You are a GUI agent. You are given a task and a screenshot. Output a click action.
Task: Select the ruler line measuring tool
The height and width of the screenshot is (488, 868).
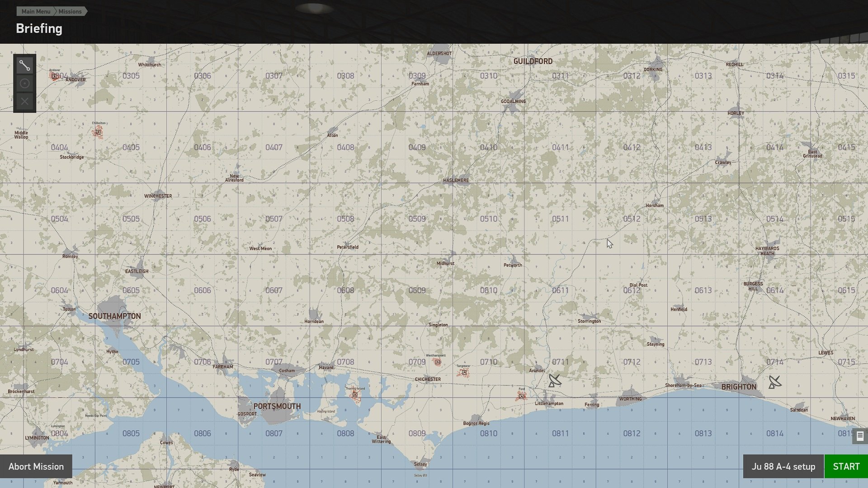point(24,66)
